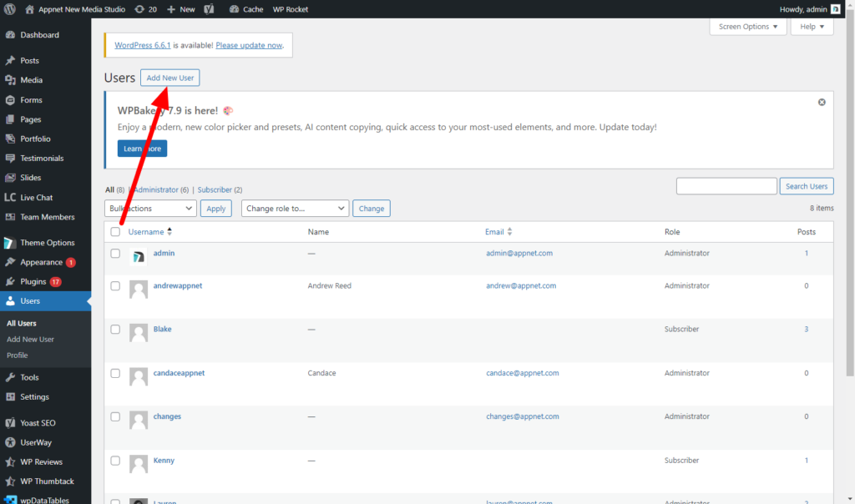Open Add New User submenu item
The image size is (855, 504).
click(x=30, y=339)
